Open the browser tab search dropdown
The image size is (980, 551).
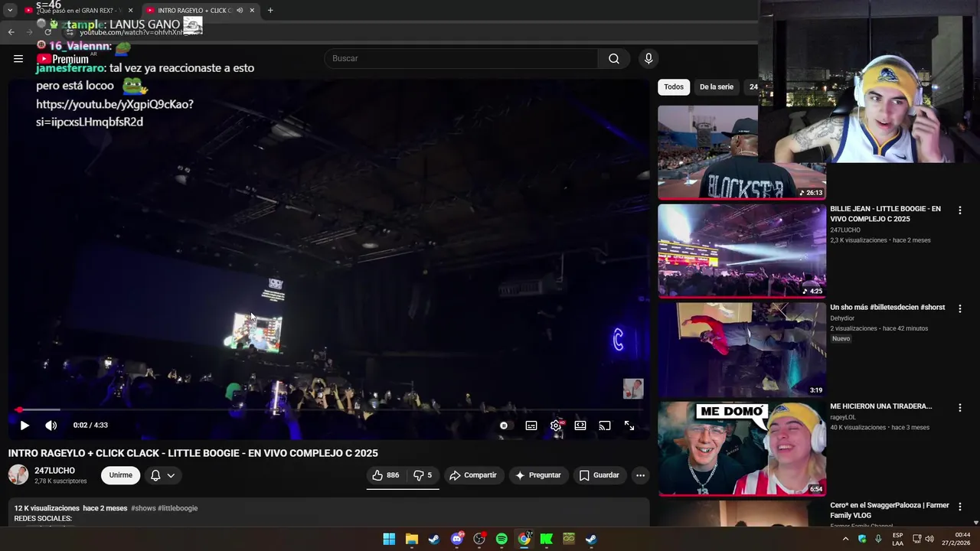pyautogui.click(x=10, y=11)
